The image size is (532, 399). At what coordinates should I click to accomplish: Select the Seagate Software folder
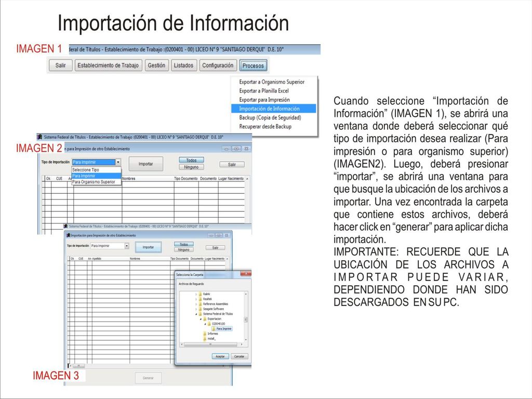coord(213,309)
